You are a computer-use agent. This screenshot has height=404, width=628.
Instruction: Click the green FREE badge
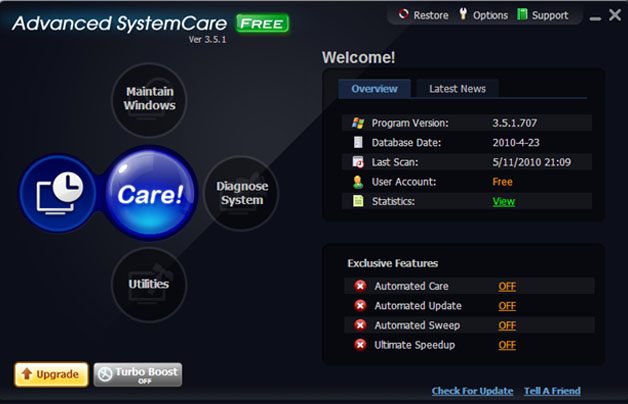pyautogui.click(x=262, y=24)
